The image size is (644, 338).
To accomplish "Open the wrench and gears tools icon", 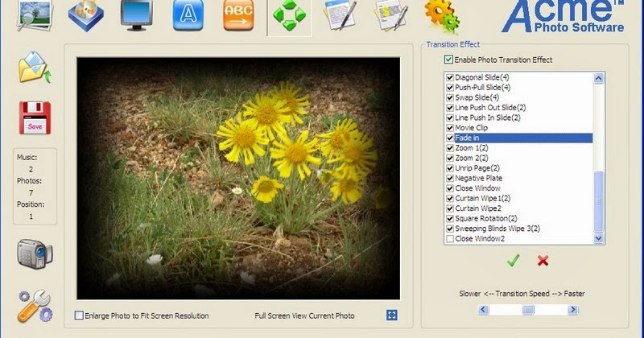I will pyautogui.click(x=35, y=306).
